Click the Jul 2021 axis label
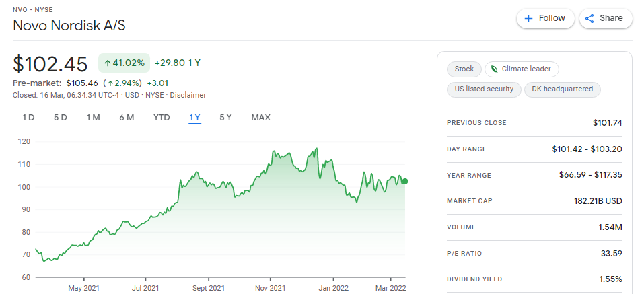The height and width of the screenshot is (294, 644). (x=146, y=288)
